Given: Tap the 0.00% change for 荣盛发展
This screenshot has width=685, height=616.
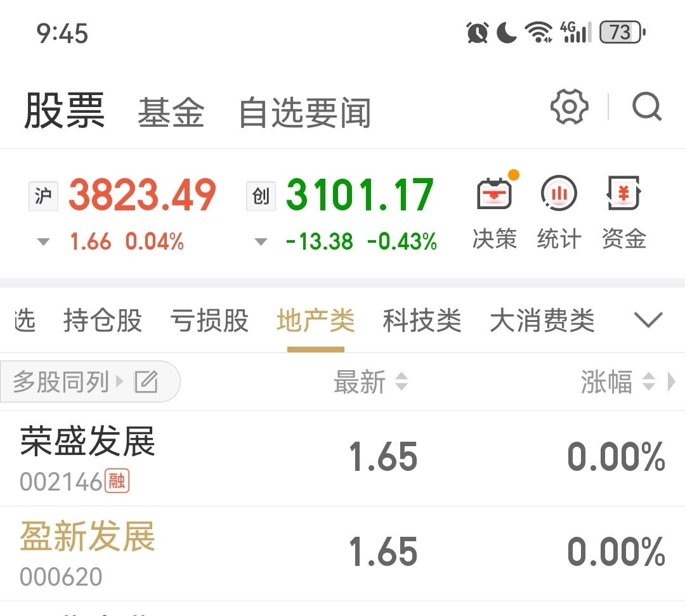Looking at the screenshot, I should tap(616, 457).
